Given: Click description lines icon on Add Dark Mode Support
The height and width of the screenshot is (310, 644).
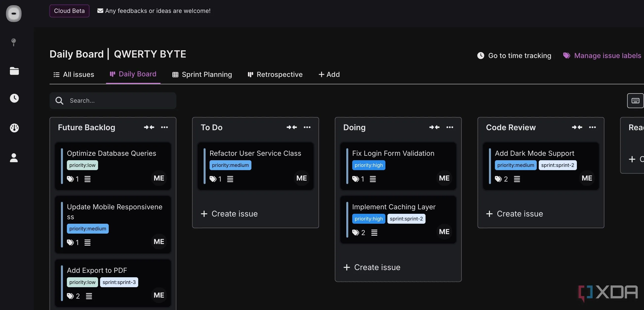Looking at the screenshot, I should coord(517,179).
